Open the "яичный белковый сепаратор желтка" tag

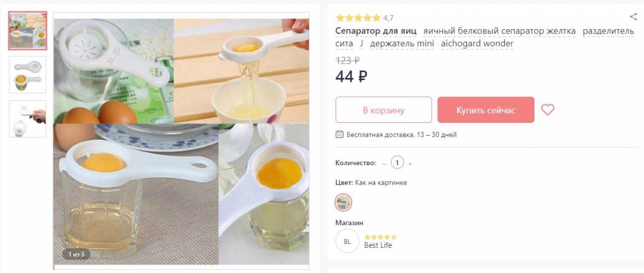pos(499,31)
